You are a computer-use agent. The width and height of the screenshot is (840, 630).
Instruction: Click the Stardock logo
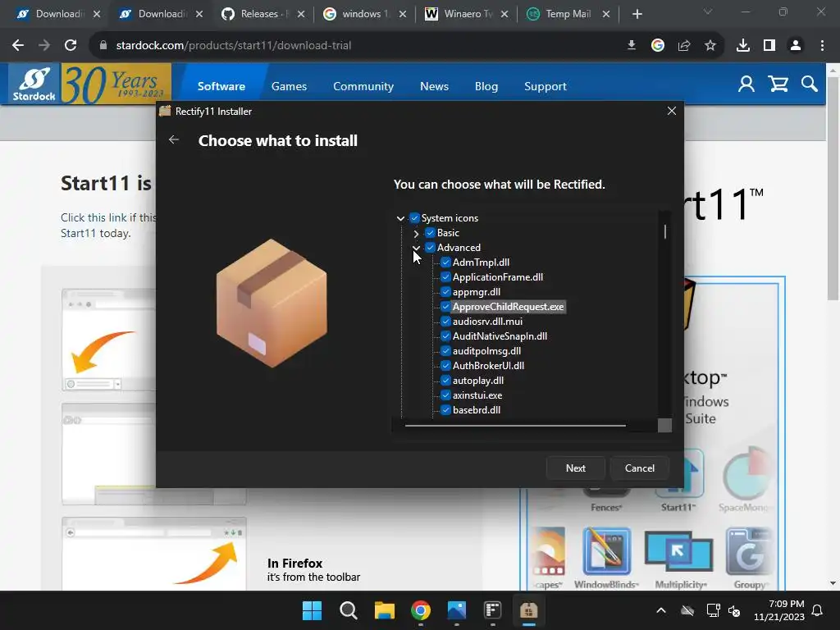point(34,84)
